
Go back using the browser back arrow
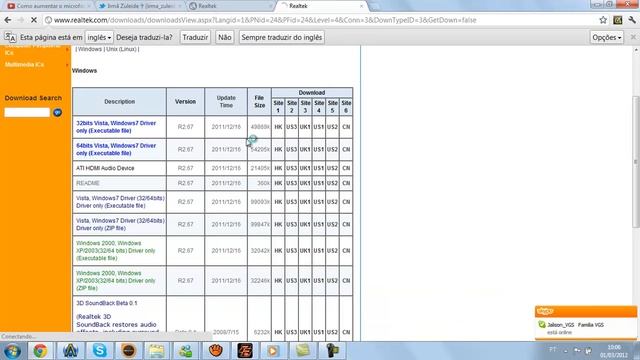pyautogui.click(x=8, y=20)
